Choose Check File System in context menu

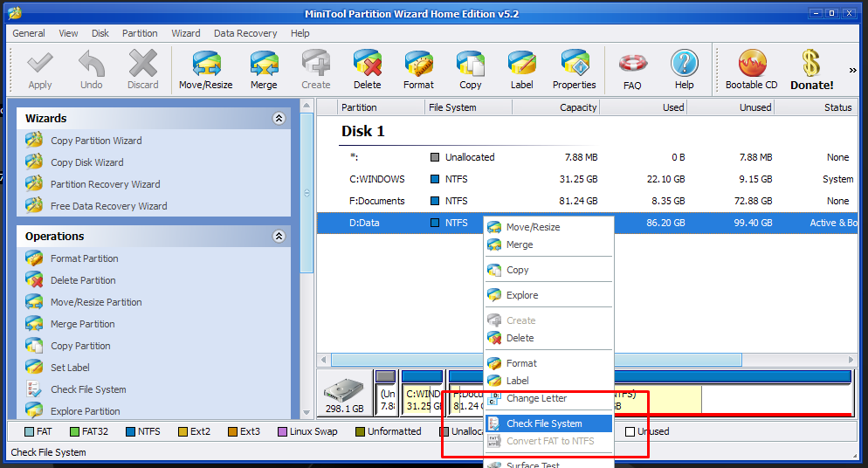tap(549, 423)
